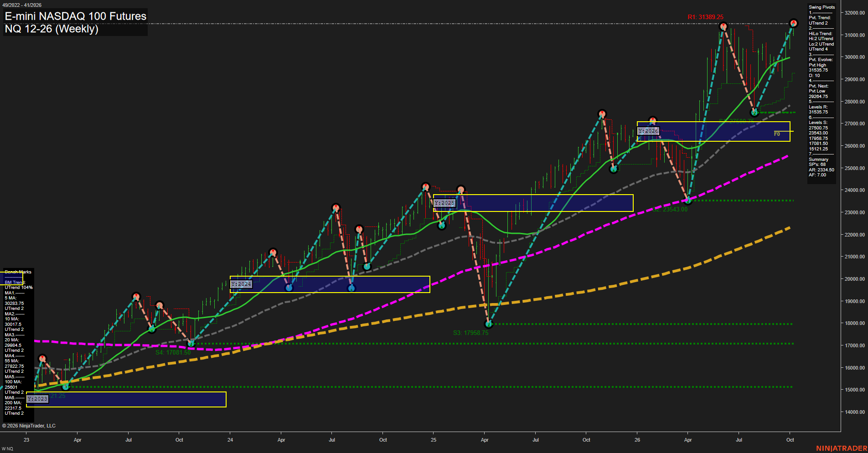Click the 100 MA: label in Bench Marks
This screenshot has height=453, width=868.
pyautogui.click(x=13, y=382)
